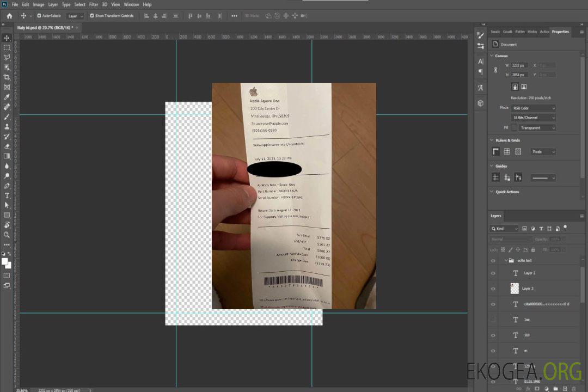
Task: Switch to the Actions panel tab
Action: [544, 32]
